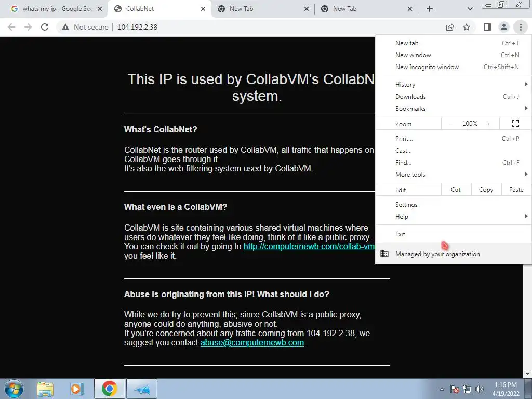Expand the History submenu
Viewport: 532px width, 399px height.
454,85
